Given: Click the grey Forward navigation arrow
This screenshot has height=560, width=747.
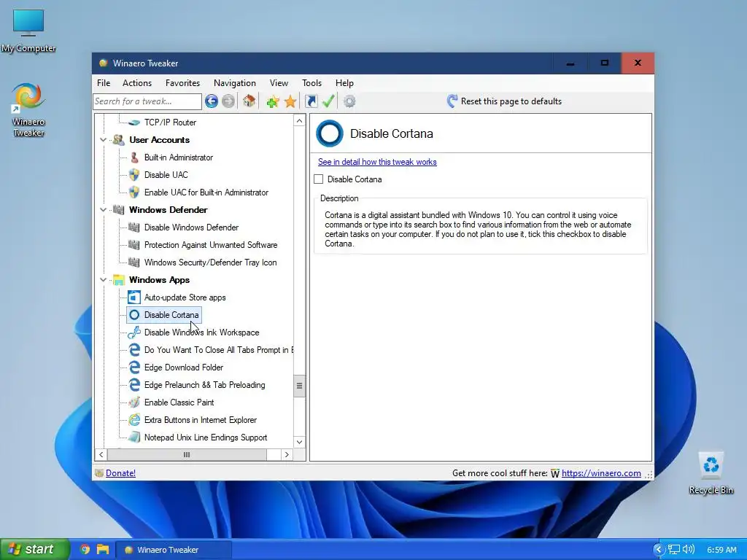Looking at the screenshot, I should [x=228, y=101].
